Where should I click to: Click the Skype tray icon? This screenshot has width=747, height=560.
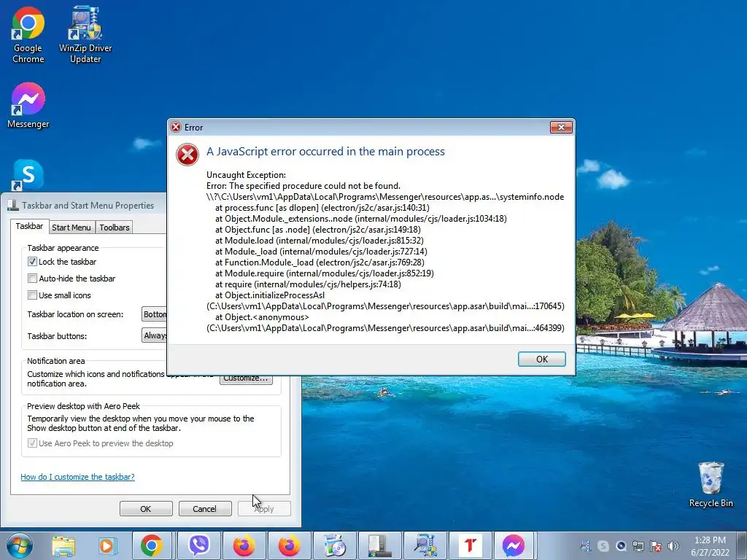point(603,546)
